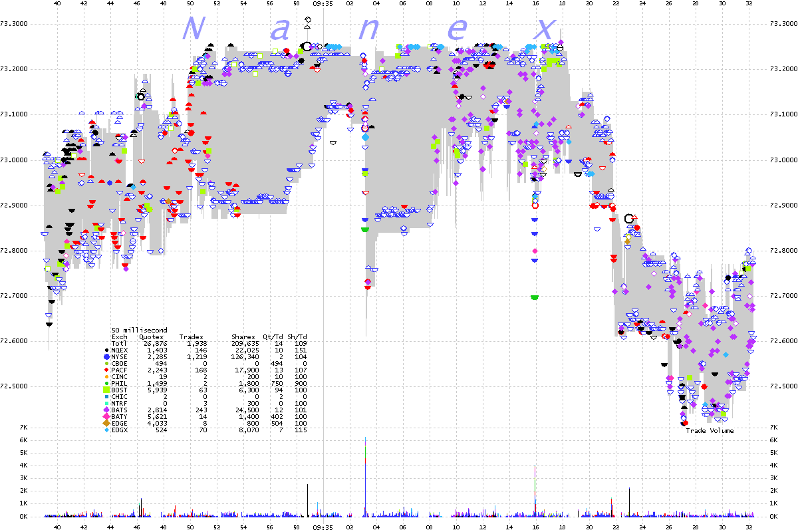Select the orange CINC legend dot
The height and width of the screenshot is (532, 798).
pyautogui.click(x=106, y=376)
